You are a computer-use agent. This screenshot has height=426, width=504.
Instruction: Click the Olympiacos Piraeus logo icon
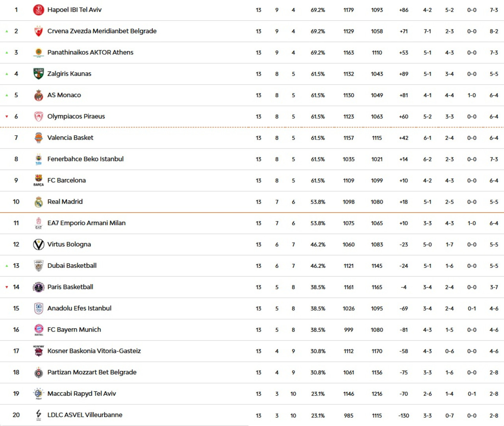click(39, 117)
